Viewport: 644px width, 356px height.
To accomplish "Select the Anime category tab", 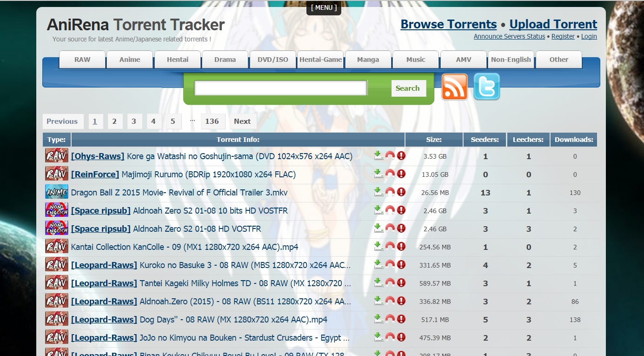I will 130,60.
